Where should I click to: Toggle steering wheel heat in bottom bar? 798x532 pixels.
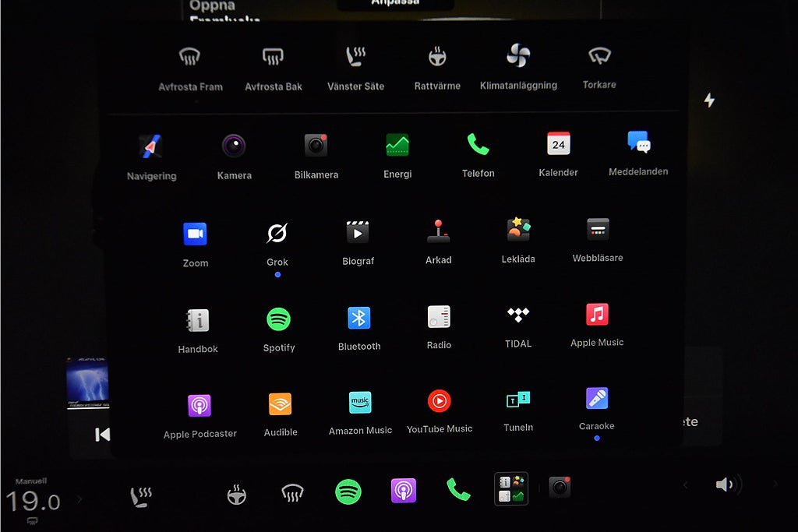coord(237,495)
